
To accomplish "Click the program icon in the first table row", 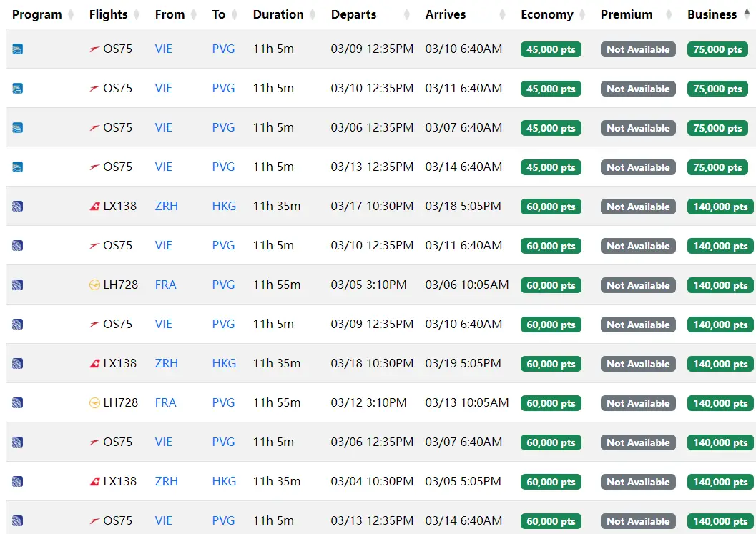I will [18, 49].
